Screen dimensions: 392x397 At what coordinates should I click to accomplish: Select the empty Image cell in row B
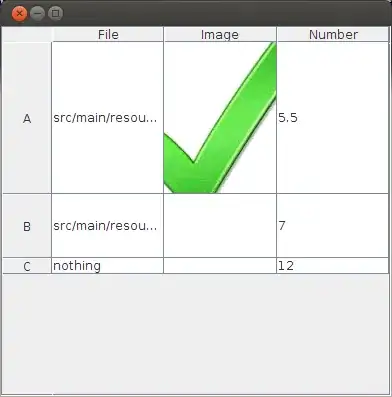coord(220,226)
